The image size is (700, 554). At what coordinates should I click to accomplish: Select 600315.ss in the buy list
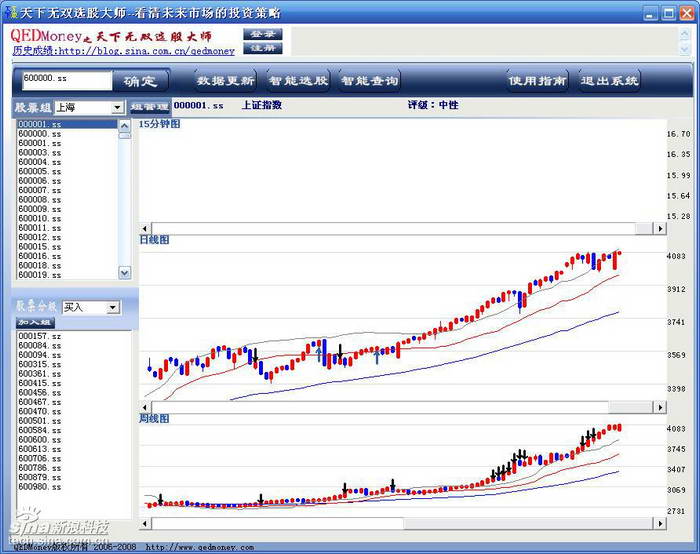(74, 364)
